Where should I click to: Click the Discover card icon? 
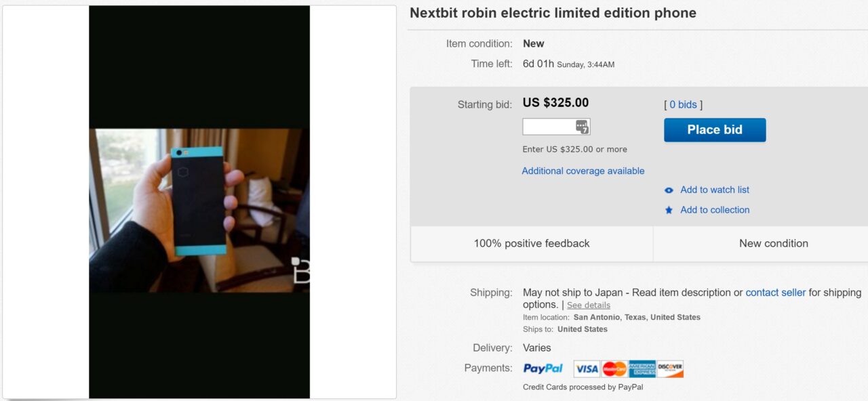point(670,368)
